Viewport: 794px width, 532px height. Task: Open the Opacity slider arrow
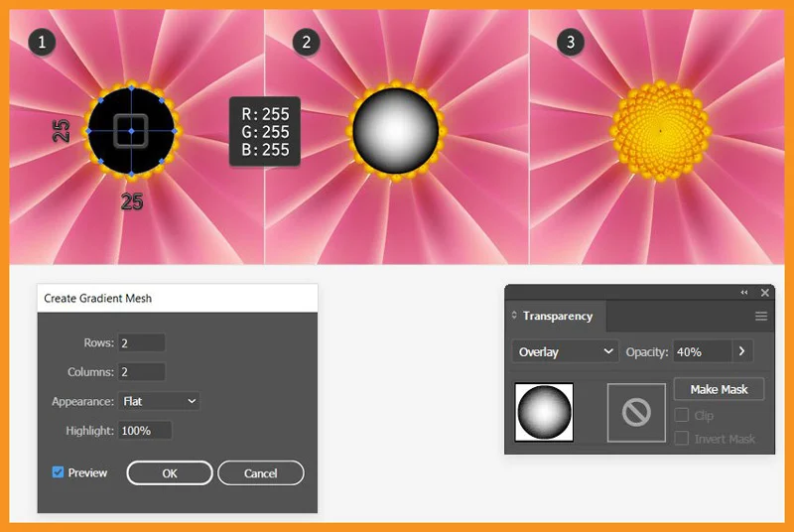(x=744, y=351)
